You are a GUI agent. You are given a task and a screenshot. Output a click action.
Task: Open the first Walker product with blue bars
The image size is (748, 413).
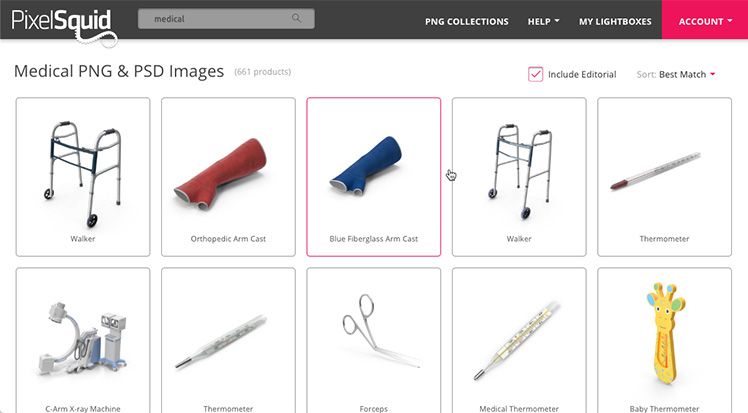coord(83,175)
